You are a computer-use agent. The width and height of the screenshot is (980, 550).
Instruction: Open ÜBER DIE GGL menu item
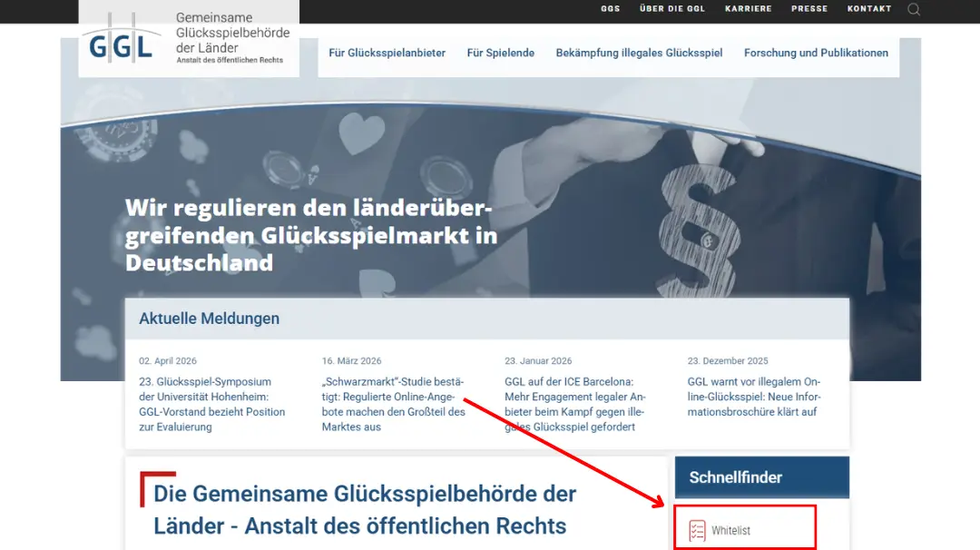click(x=671, y=9)
